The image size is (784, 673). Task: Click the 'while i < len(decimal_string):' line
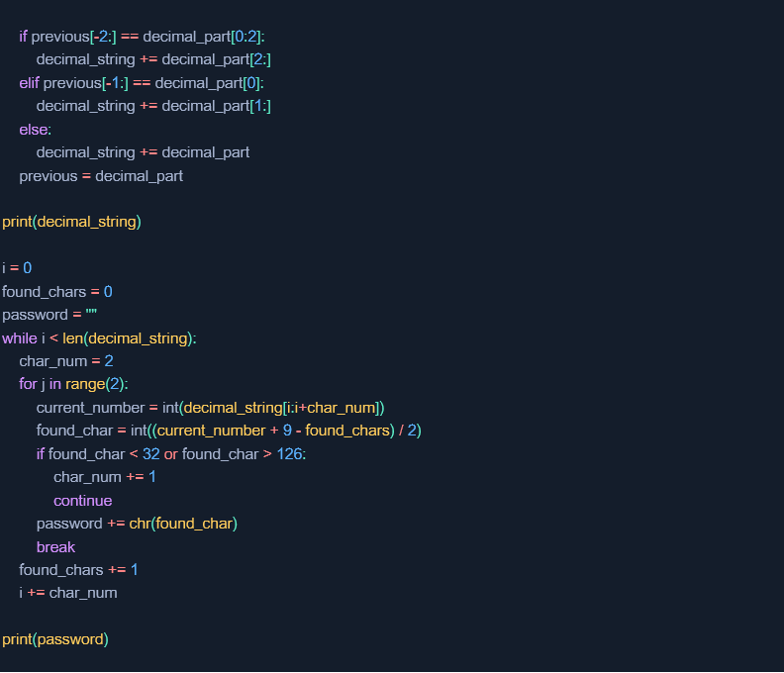[x=99, y=338]
